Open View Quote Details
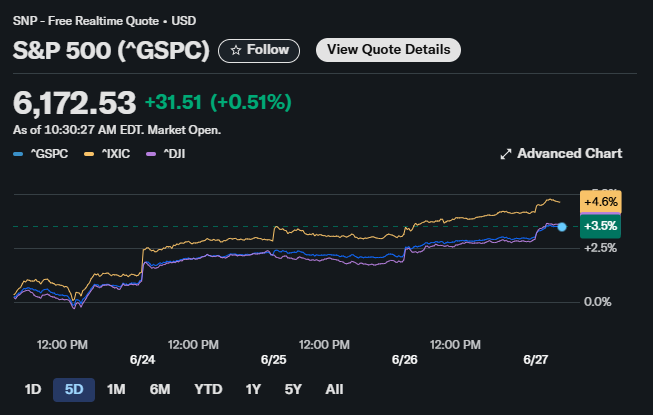Screen dimensions: 653x415 click(x=388, y=49)
